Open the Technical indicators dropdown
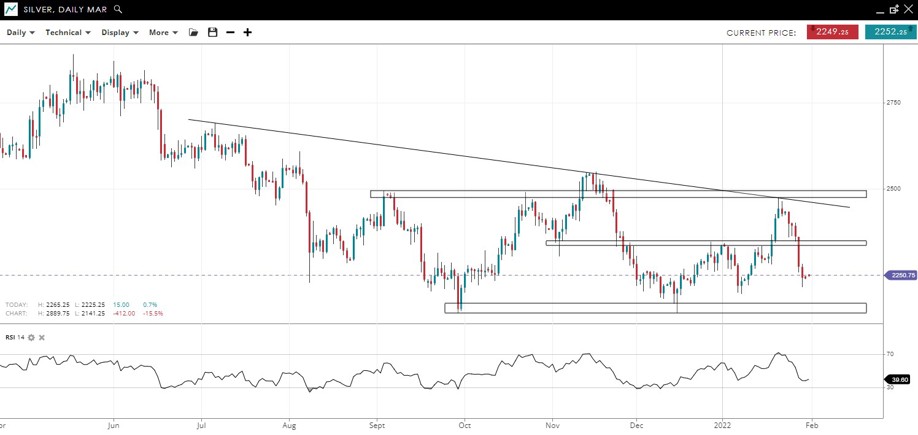Screen dimensions: 918x435 [x=67, y=32]
